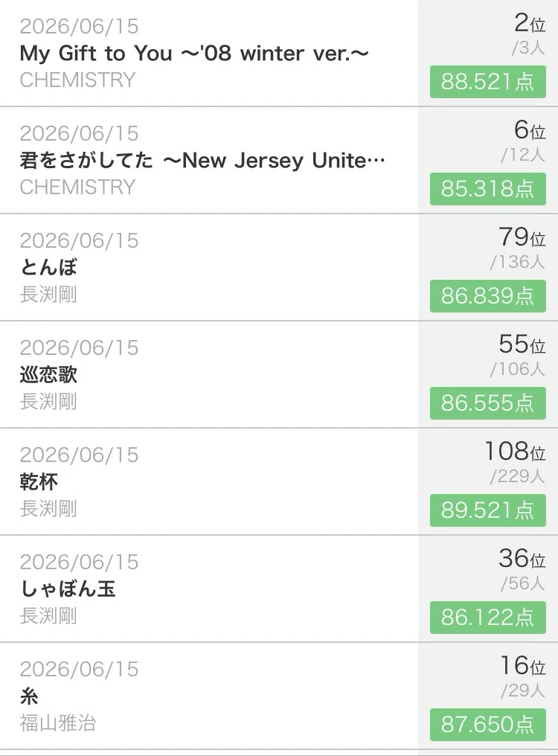Select the 乾杯 song title

pos(39,481)
